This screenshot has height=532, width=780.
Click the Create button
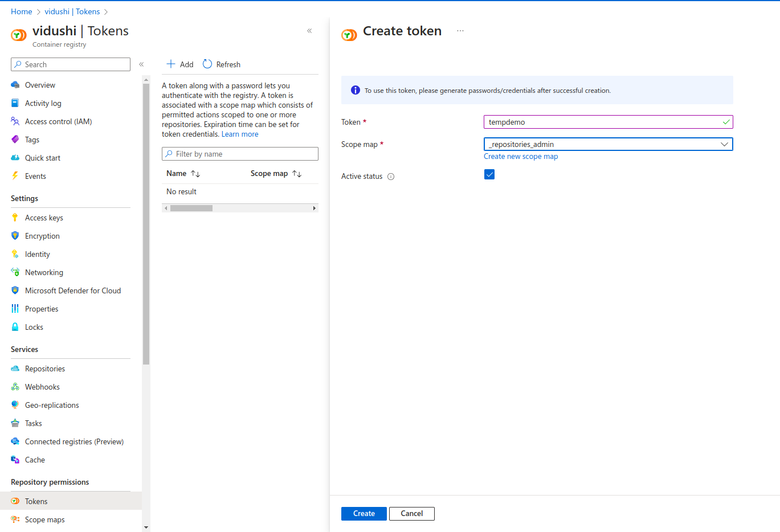tap(364, 514)
